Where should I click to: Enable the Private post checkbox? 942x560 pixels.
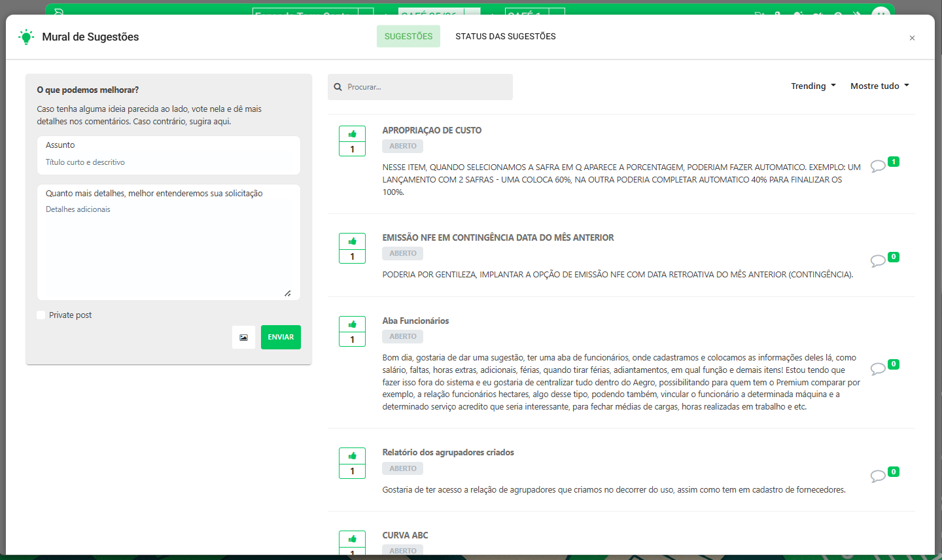click(x=41, y=315)
